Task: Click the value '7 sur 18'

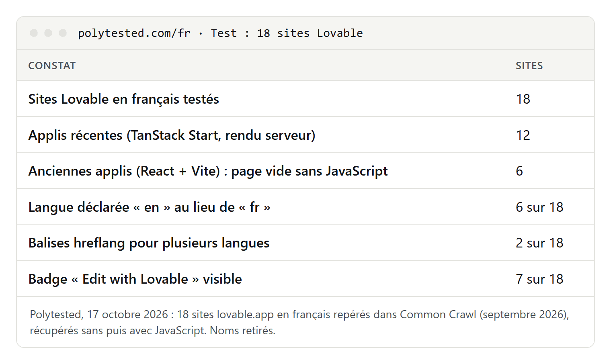Action: click(x=539, y=279)
